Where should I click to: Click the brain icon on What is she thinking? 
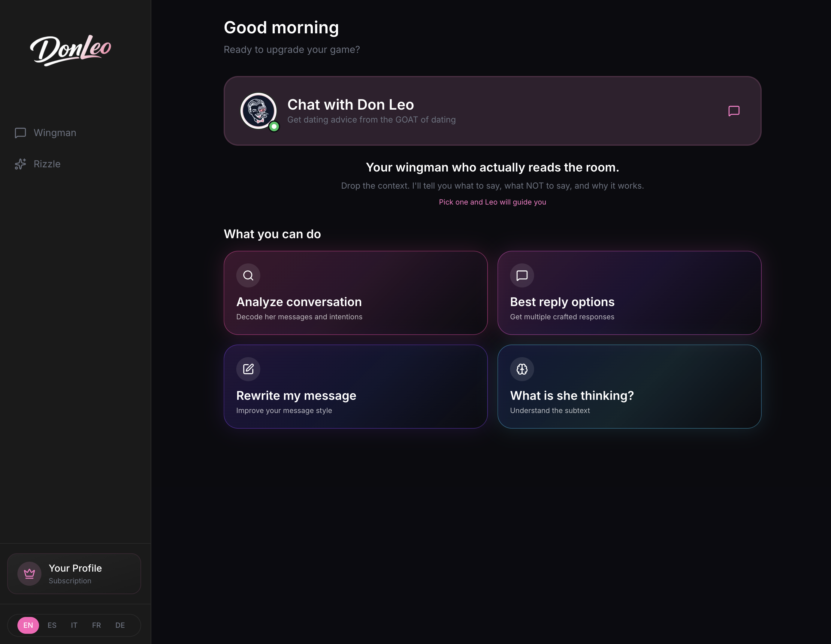pyautogui.click(x=522, y=369)
